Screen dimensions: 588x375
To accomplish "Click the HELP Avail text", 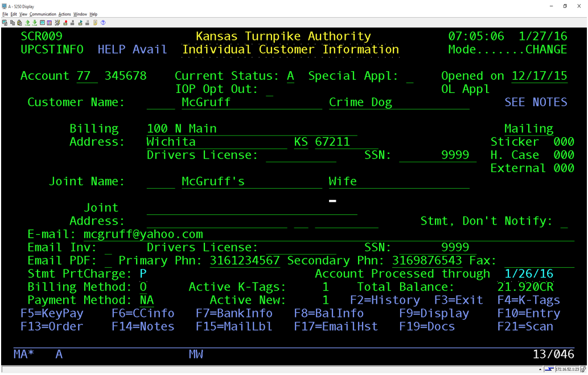I will tap(132, 49).
